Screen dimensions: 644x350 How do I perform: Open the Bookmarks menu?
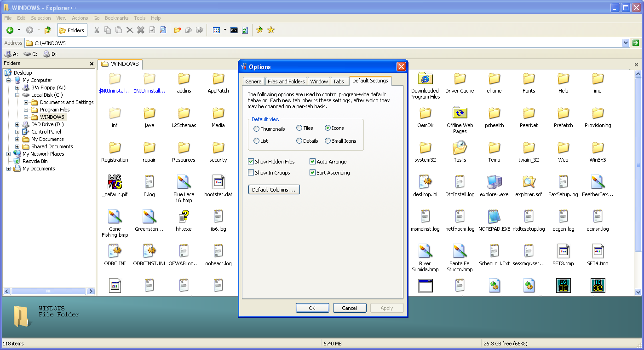coord(116,18)
